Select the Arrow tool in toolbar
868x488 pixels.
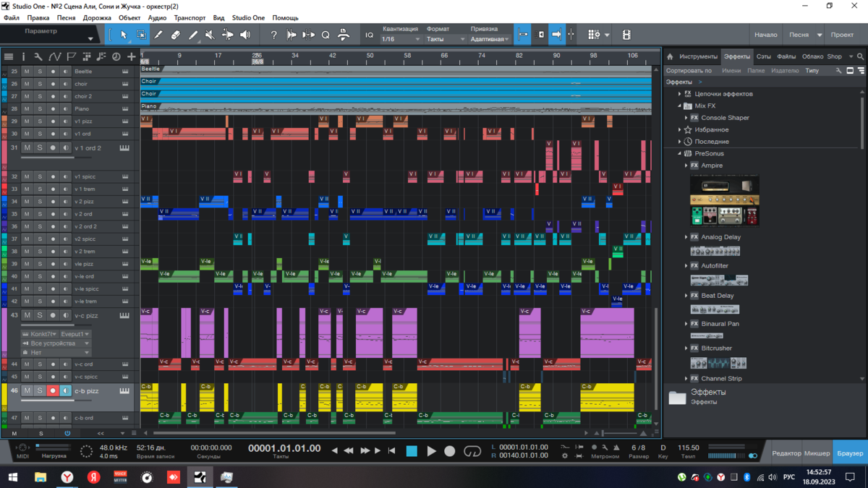(124, 35)
